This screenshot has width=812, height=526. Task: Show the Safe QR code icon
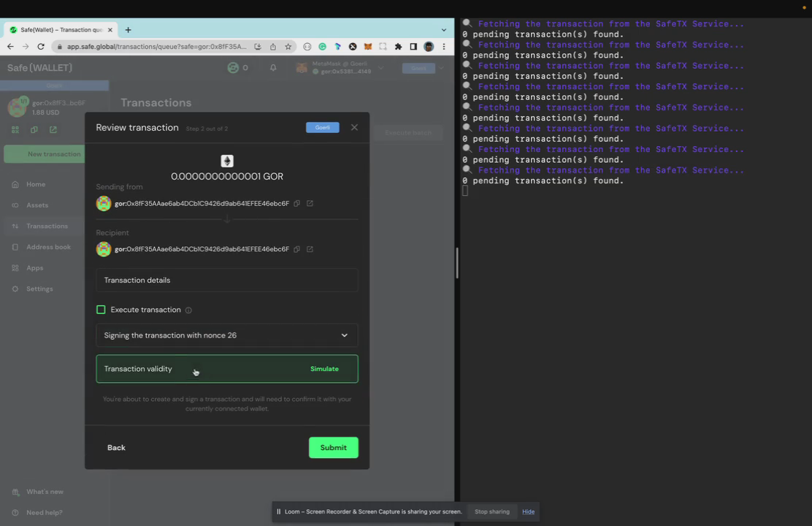(x=15, y=129)
